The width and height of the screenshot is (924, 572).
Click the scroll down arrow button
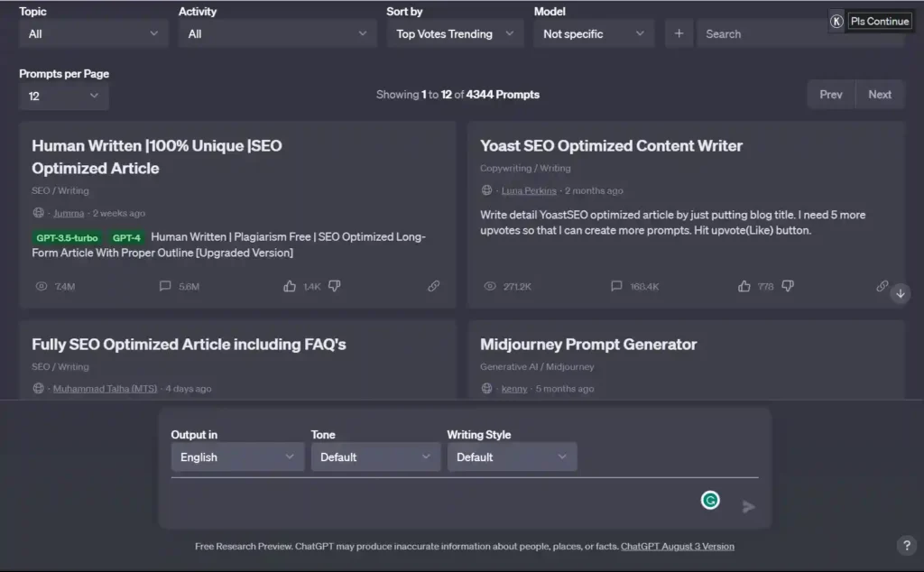coord(901,293)
